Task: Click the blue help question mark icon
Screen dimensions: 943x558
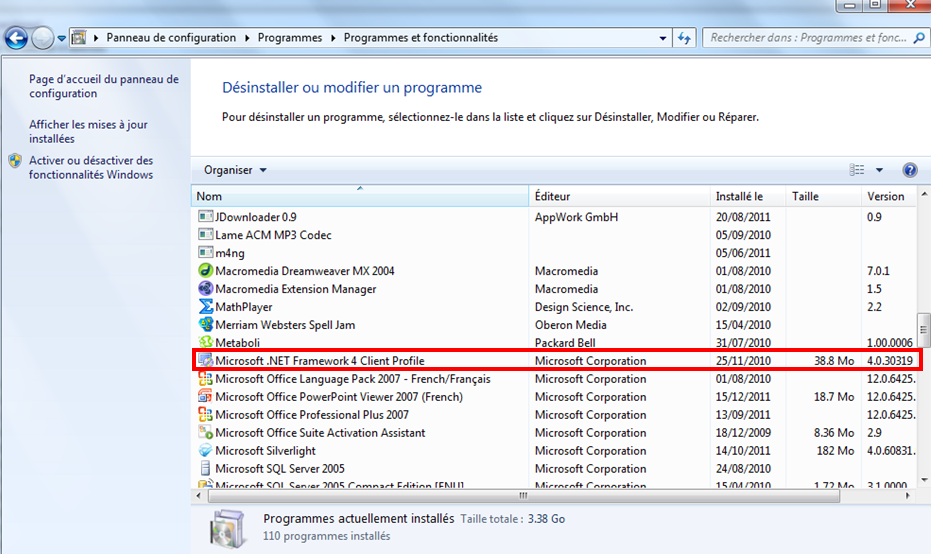Action: point(910,170)
